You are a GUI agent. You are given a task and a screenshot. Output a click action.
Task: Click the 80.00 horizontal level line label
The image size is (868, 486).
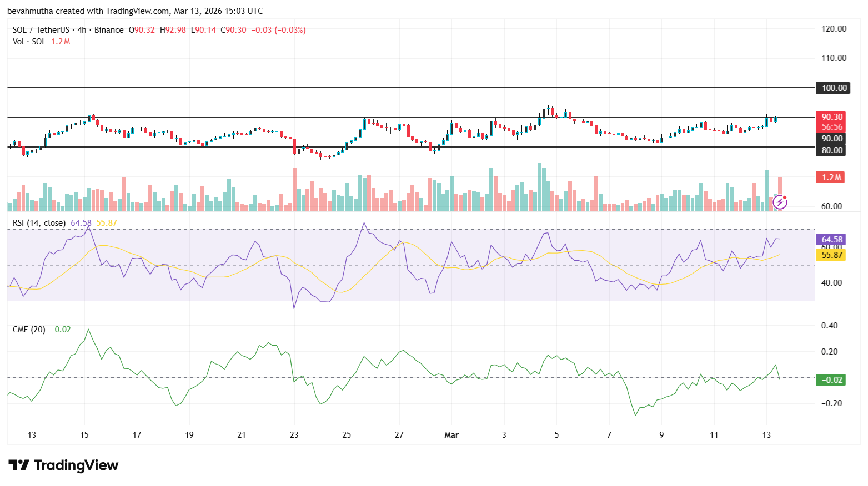point(832,150)
